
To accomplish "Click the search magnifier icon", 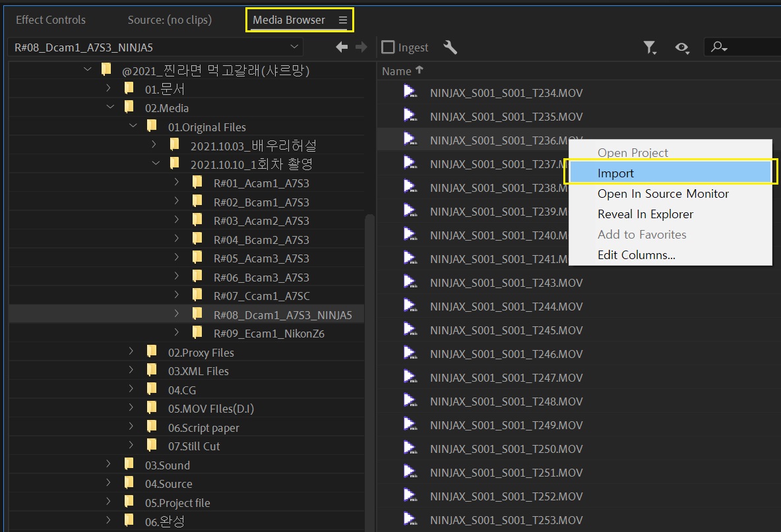I will click(x=719, y=47).
